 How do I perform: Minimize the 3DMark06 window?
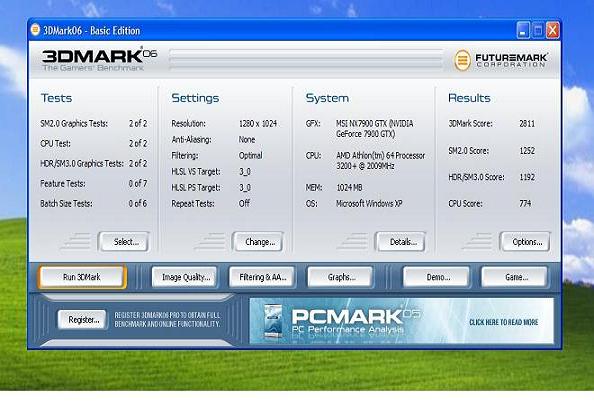523,30
